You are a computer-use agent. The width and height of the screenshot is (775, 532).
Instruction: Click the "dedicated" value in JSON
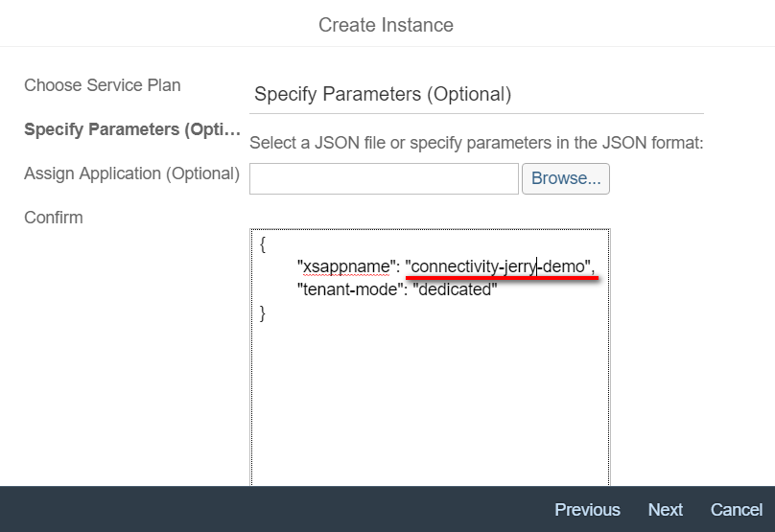tap(455, 289)
